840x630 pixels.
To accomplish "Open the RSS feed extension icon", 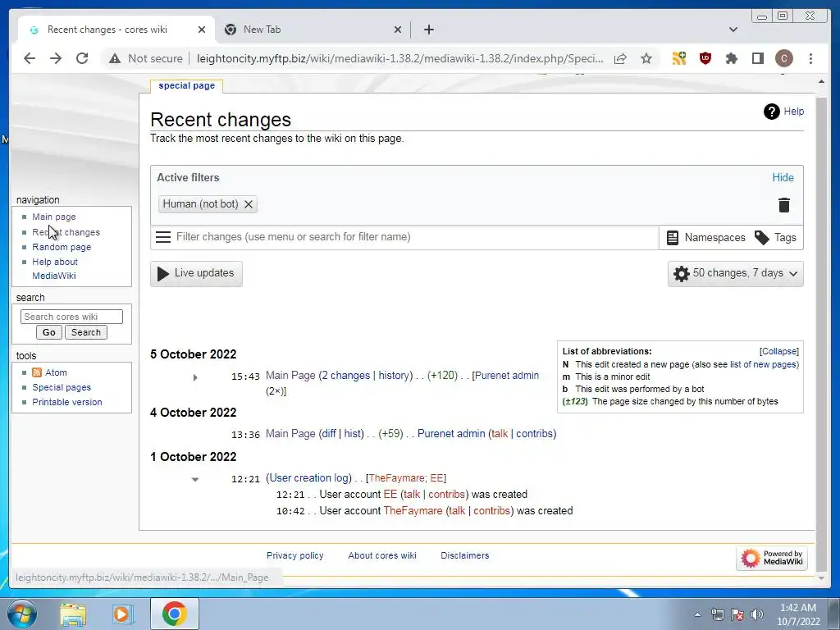I will tap(679, 58).
